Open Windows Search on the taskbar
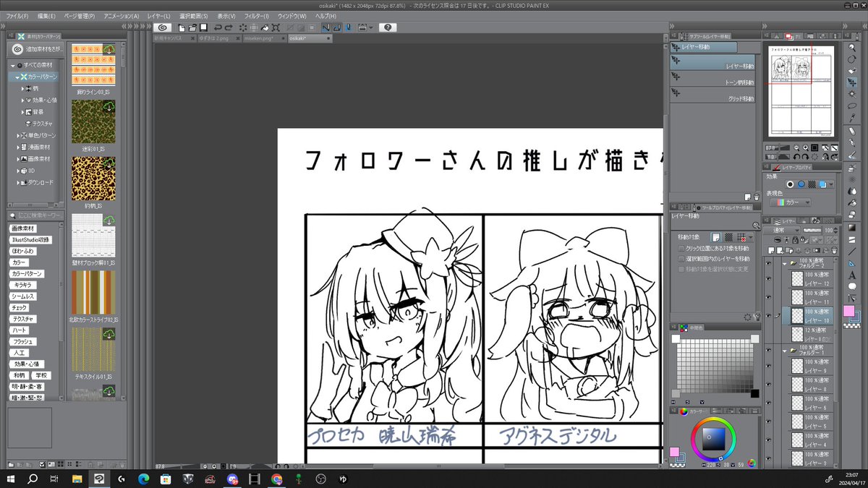Image resolution: width=868 pixels, height=488 pixels. click(33, 479)
